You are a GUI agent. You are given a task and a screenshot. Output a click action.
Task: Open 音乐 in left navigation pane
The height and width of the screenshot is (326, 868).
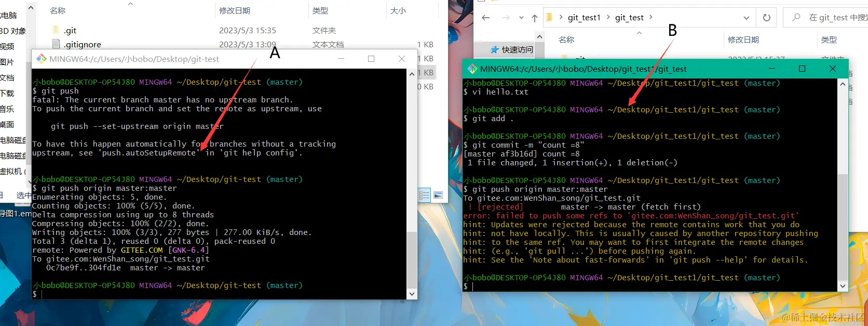click(x=7, y=109)
